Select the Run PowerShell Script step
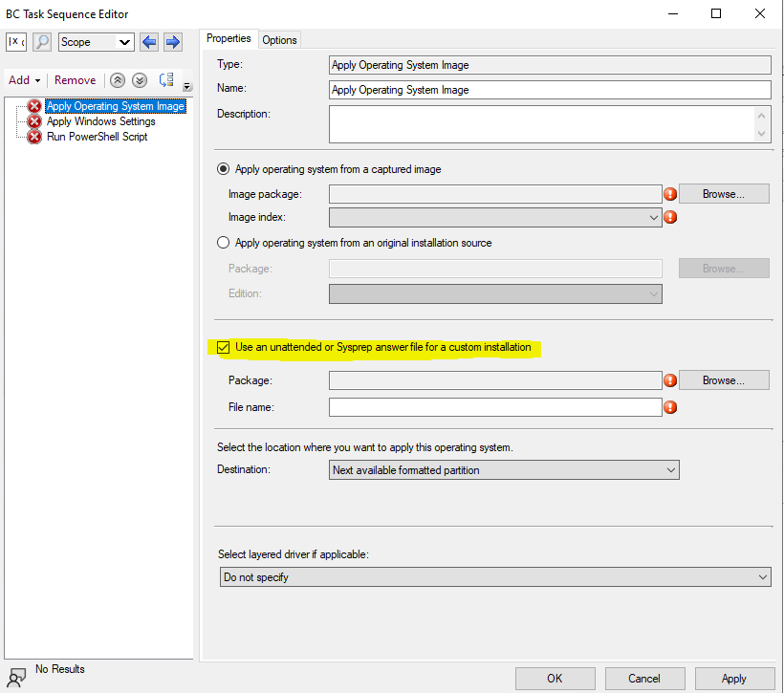This screenshot has width=784, height=693. [x=97, y=137]
